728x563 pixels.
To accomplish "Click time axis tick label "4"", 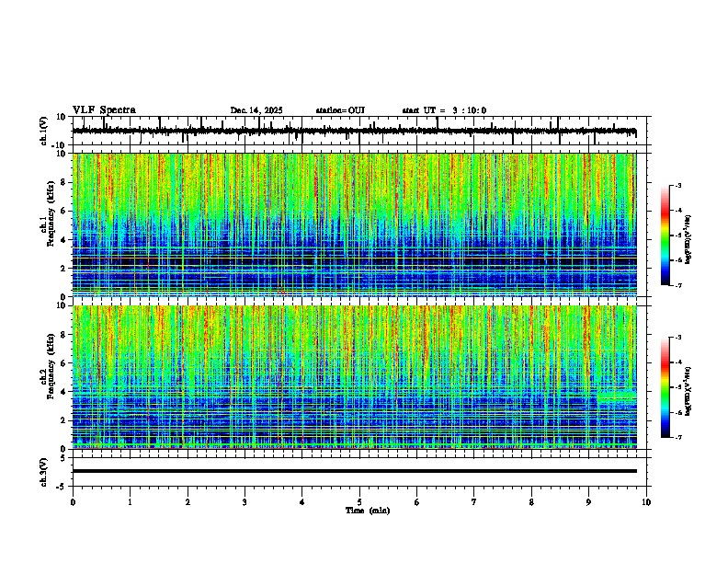I will [302, 502].
